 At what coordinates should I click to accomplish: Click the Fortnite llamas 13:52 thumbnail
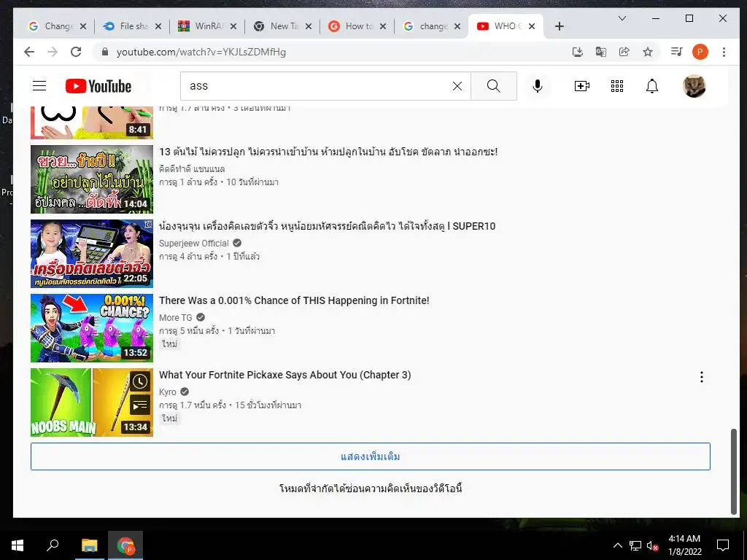[x=92, y=328]
